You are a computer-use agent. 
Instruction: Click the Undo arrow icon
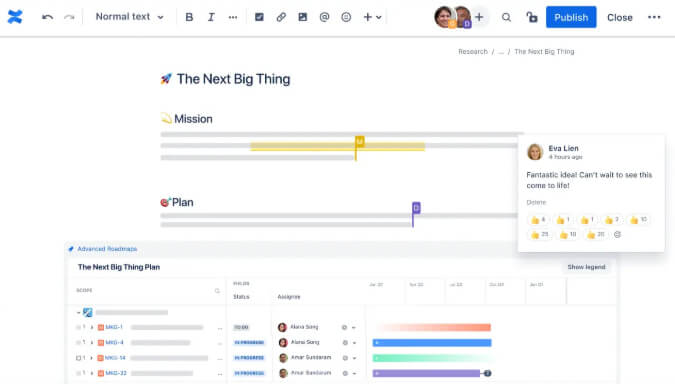47,17
